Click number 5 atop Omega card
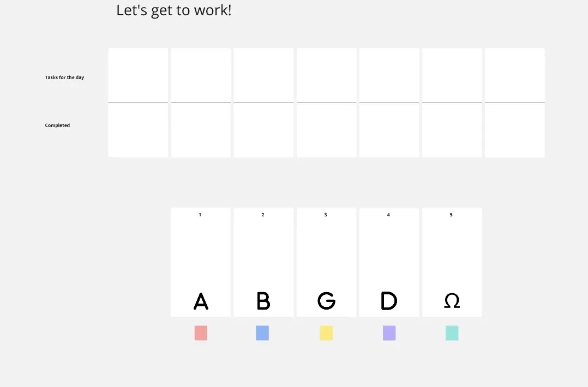This screenshot has height=387, width=588. click(451, 215)
